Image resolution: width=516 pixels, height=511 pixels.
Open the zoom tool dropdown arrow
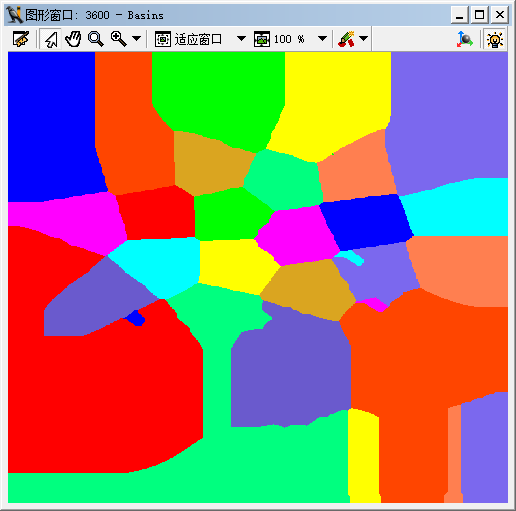coord(136,39)
